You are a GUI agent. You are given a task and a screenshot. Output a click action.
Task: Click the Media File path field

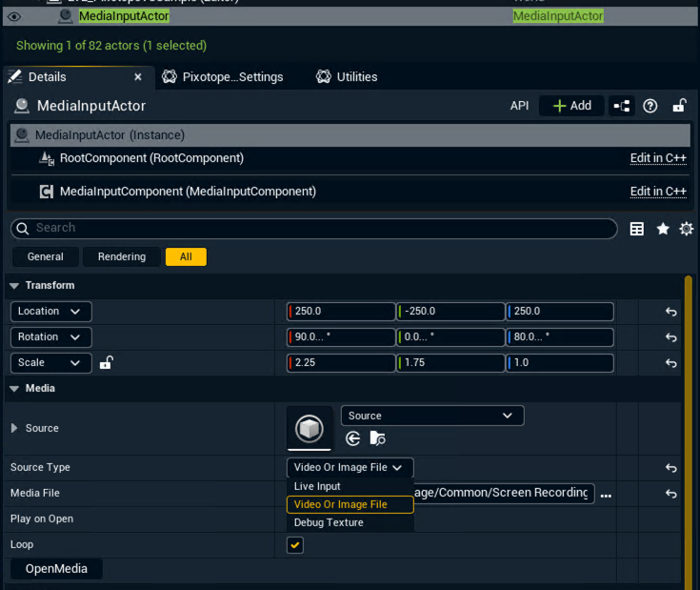pyautogui.click(x=504, y=493)
